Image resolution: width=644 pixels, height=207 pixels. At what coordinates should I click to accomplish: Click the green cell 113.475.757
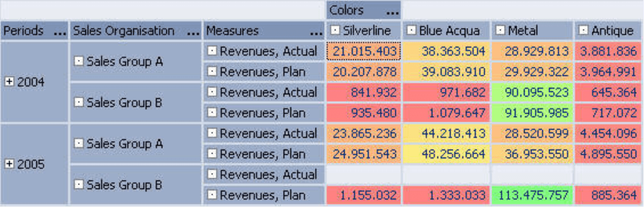point(532,195)
